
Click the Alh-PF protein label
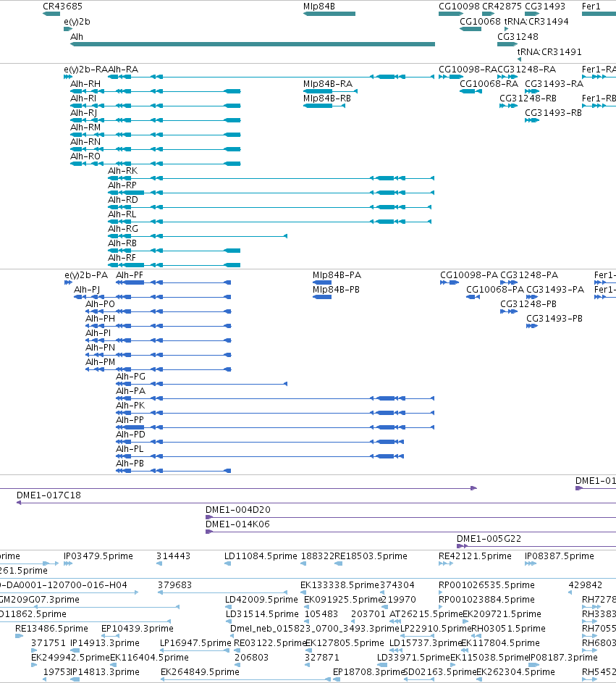tap(130, 275)
